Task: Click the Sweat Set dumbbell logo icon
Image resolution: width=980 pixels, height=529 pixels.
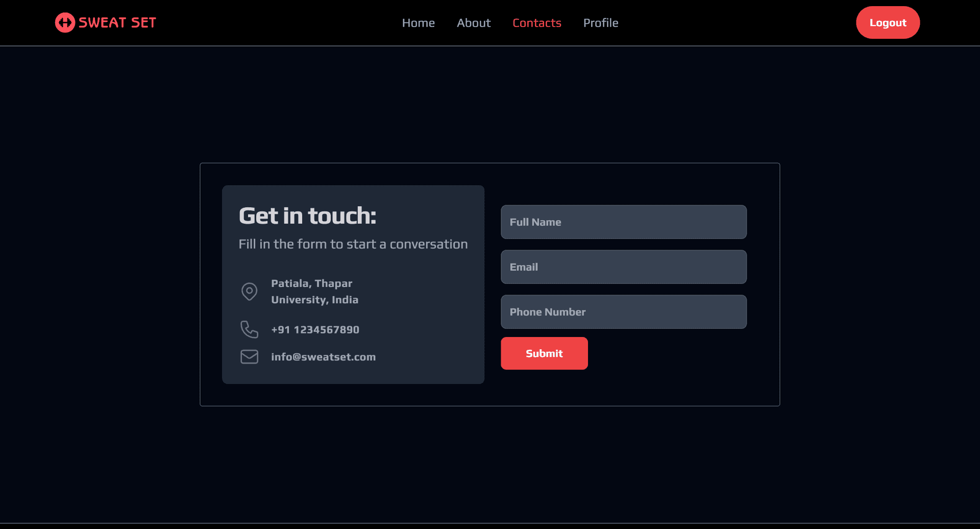Action: coord(65,22)
